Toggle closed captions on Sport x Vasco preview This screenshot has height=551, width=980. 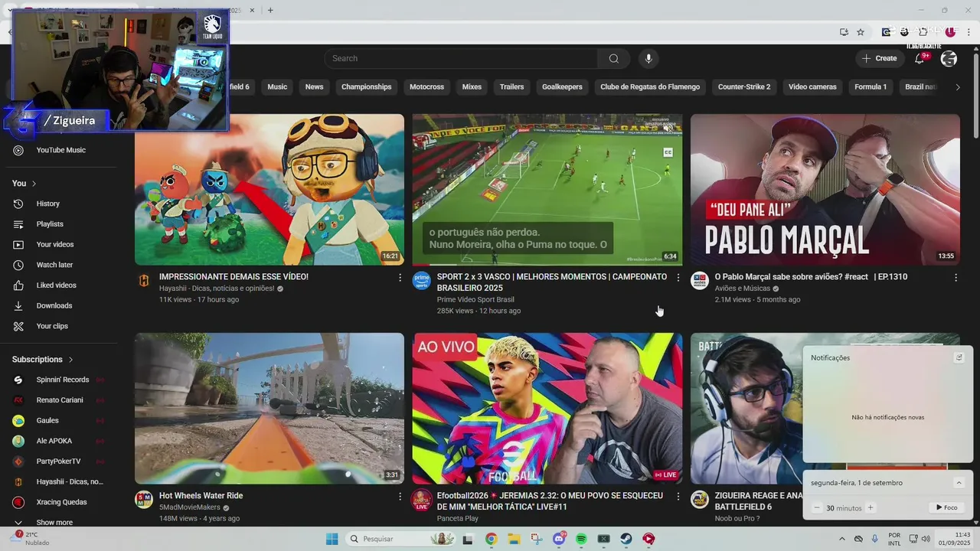[x=668, y=152]
